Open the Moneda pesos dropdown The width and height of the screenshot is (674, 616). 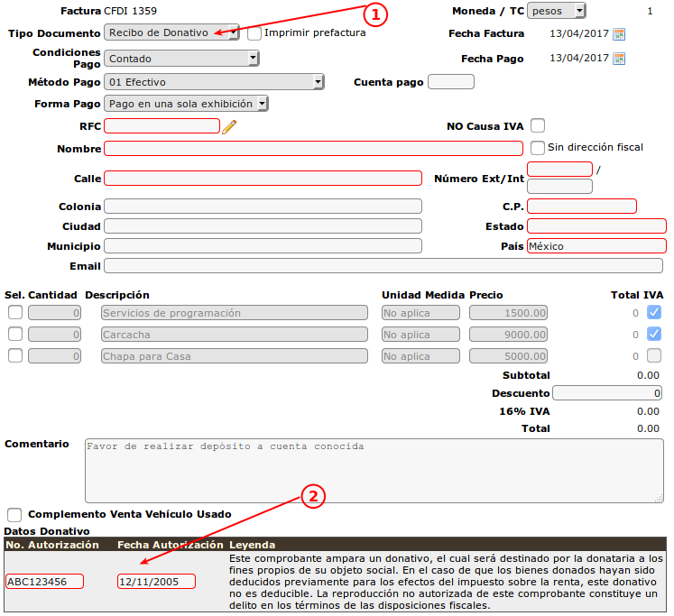556,11
